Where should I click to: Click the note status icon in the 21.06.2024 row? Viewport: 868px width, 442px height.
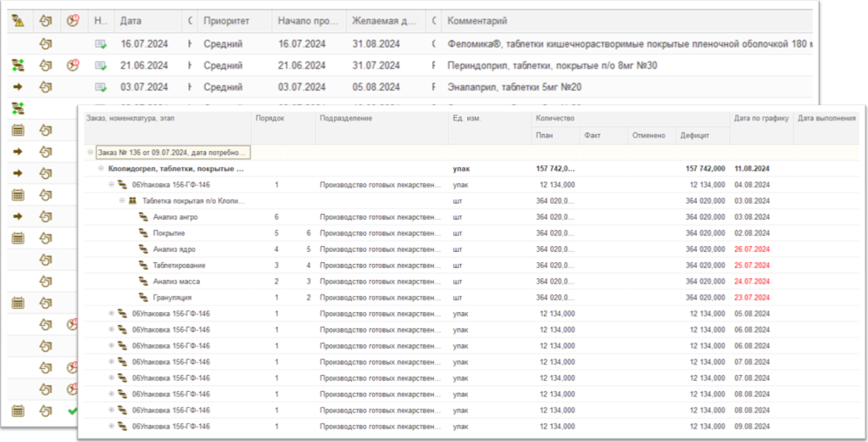click(x=100, y=65)
